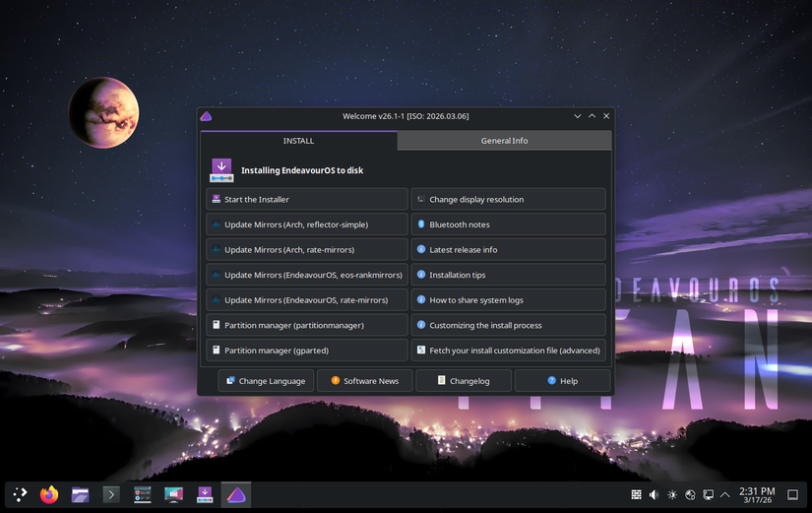Open the Dolphin file manager in taskbar
Viewport: 812px width, 513px height.
pos(81,495)
